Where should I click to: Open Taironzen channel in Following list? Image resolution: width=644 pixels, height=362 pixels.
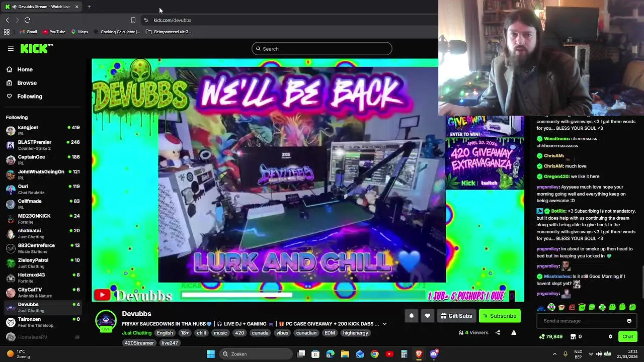(x=43, y=322)
